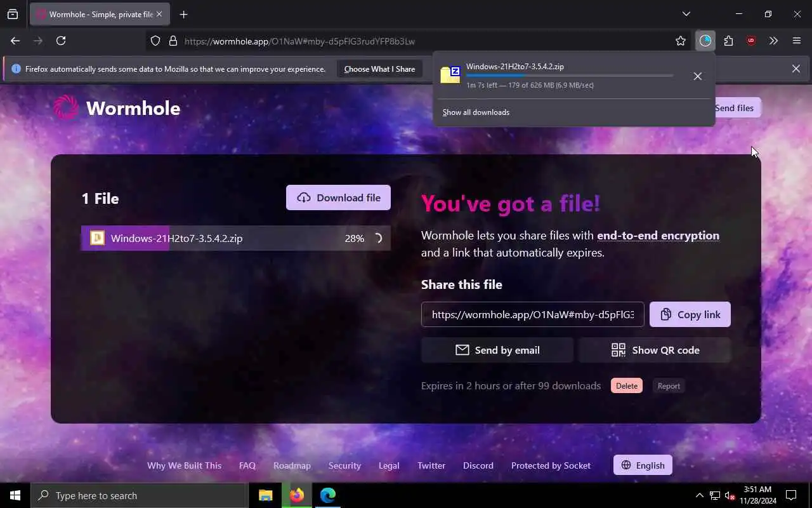Image resolution: width=812 pixels, height=508 pixels.
Task: Toggle the downloads panel icon
Action: point(705,41)
